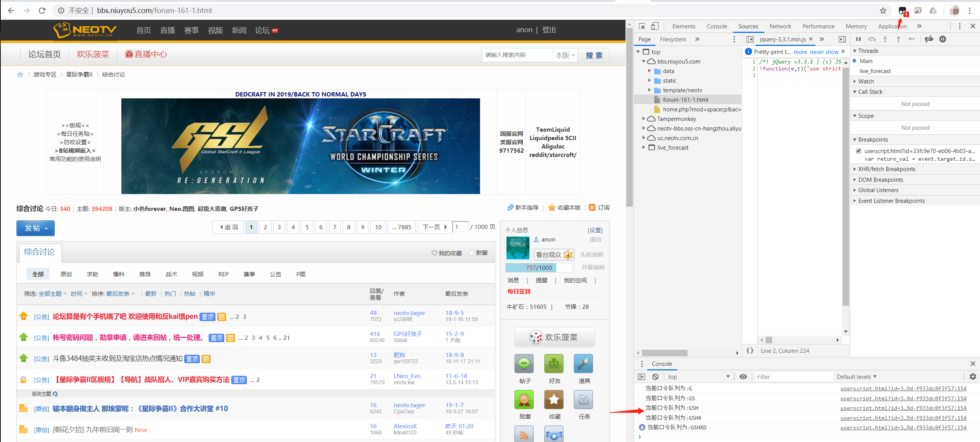
Task: Enable the 新窗 checkbox
Action: (x=472, y=253)
